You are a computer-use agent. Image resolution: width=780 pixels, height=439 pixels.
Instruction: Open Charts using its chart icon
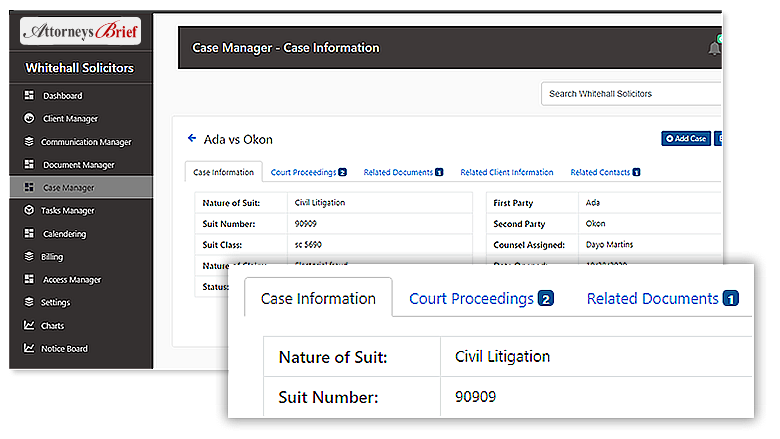30,326
